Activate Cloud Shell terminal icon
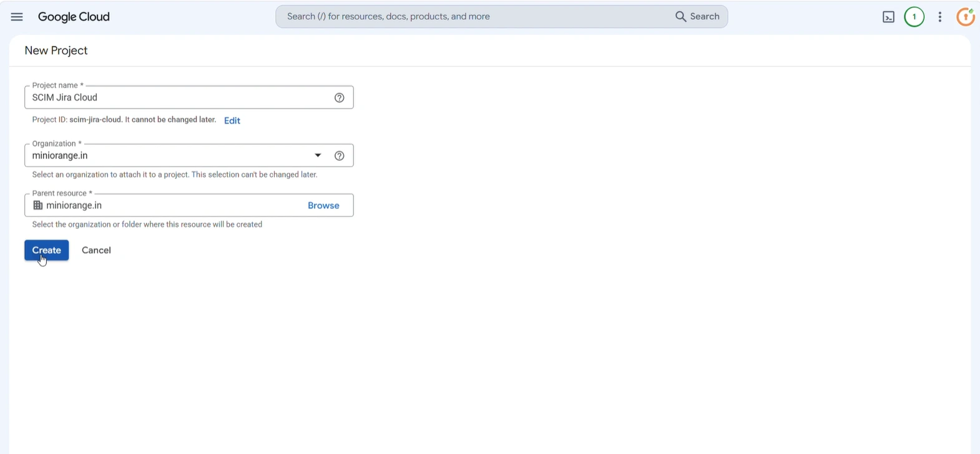This screenshot has height=454, width=980. click(x=888, y=17)
